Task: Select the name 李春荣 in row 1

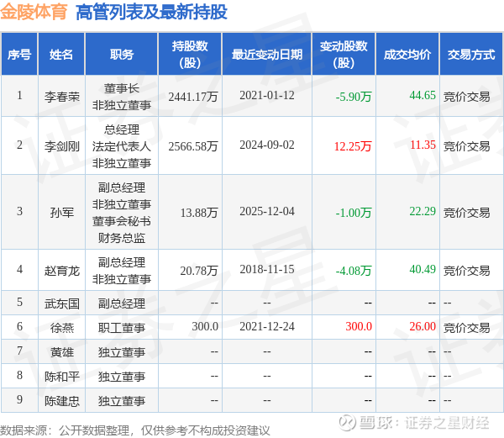Action: [61, 97]
